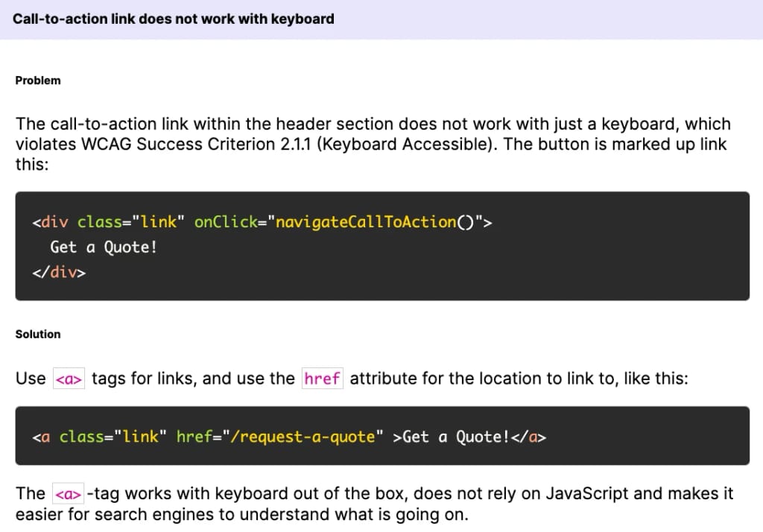Click the inline <a> code after 'The'
Screen dimensions: 763x532
(68, 493)
